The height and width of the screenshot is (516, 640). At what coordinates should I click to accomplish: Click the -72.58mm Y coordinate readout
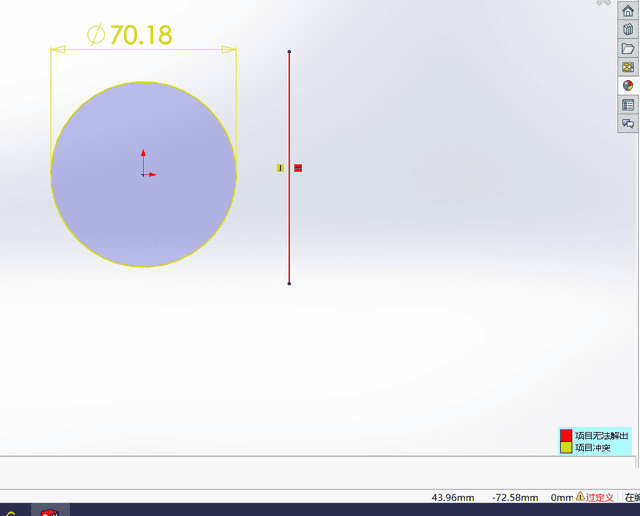[515, 498]
